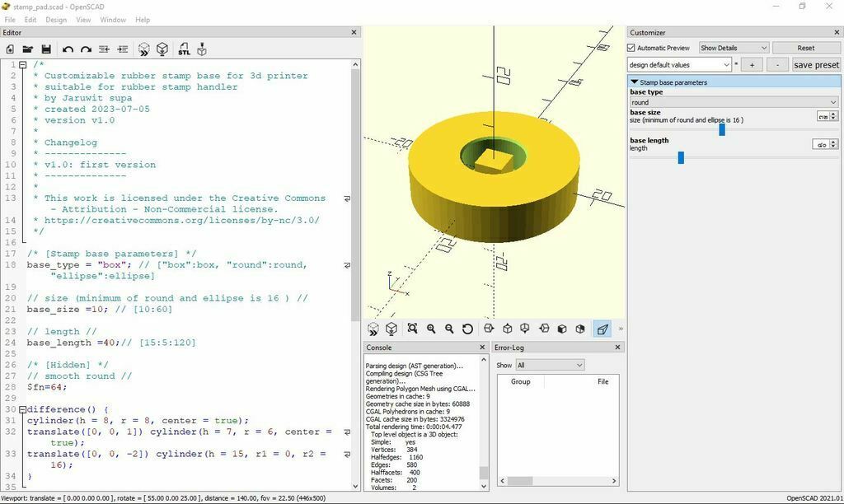Click the Render icon in editor toolbar
Screen dimensions: 844x504
tap(162, 49)
